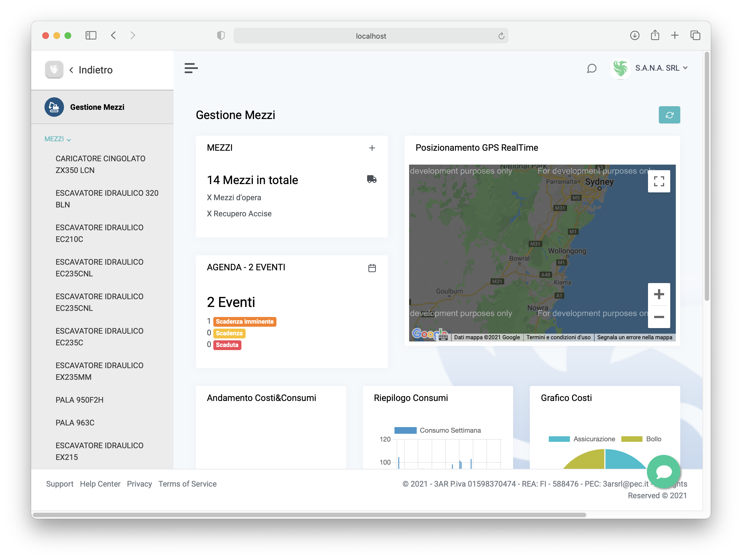The image size is (742, 560).
Task: Click the Safari forward arrow
Action: pyautogui.click(x=133, y=36)
